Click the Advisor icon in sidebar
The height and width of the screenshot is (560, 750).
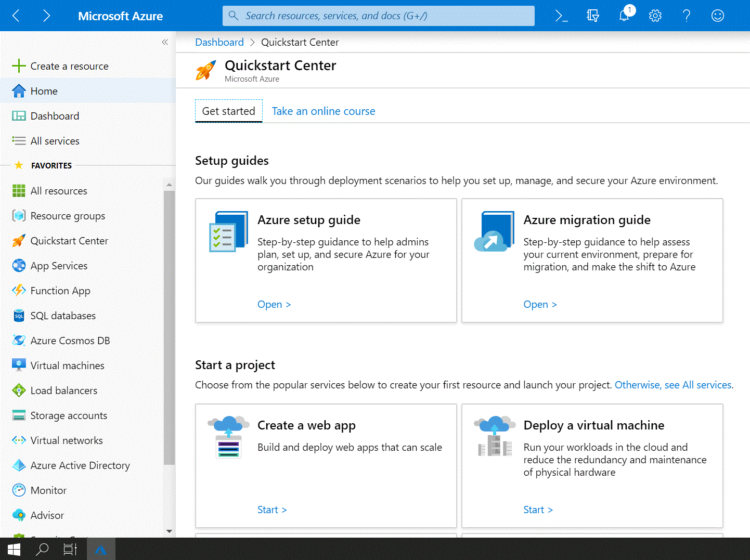[19, 515]
